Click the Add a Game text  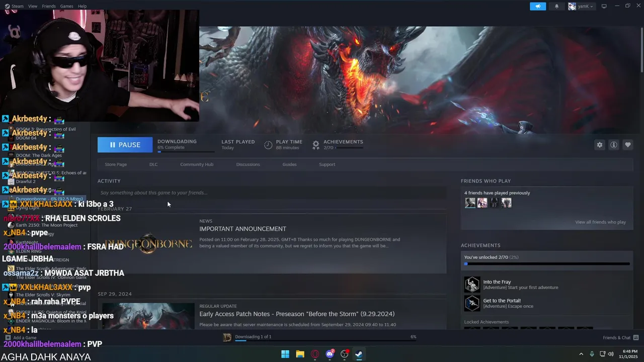pos(25,338)
